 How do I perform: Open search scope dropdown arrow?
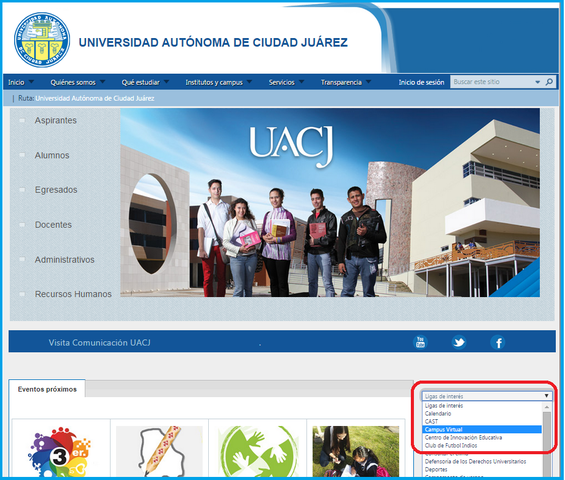point(538,82)
